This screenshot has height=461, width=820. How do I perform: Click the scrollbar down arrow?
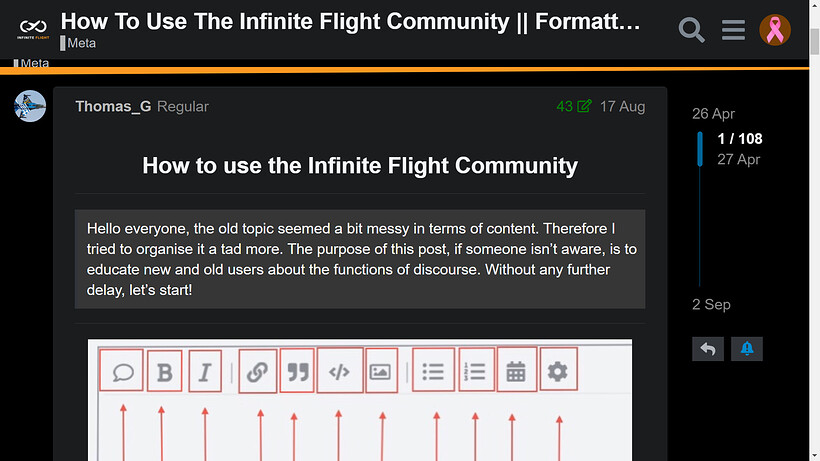(x=814, y=456)
